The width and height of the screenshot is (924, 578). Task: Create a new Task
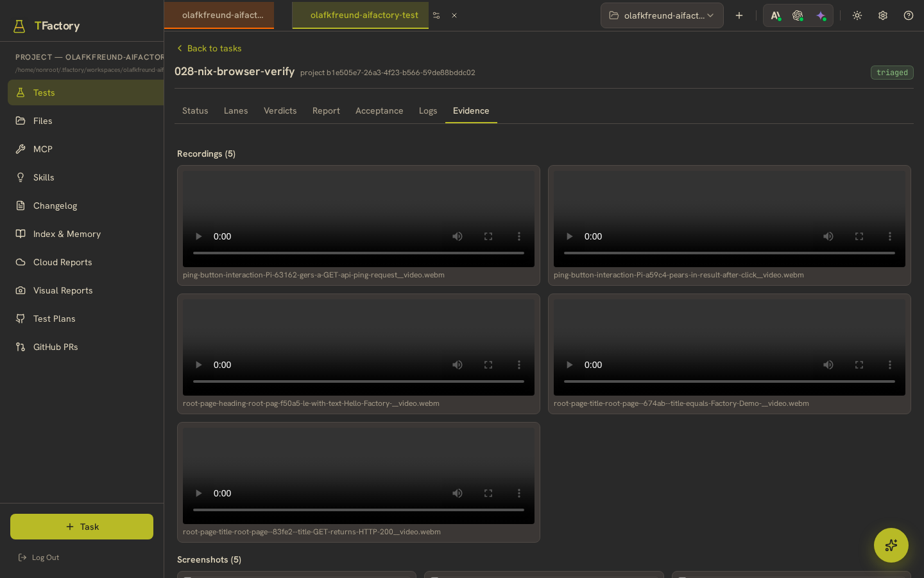coord(81,527)
